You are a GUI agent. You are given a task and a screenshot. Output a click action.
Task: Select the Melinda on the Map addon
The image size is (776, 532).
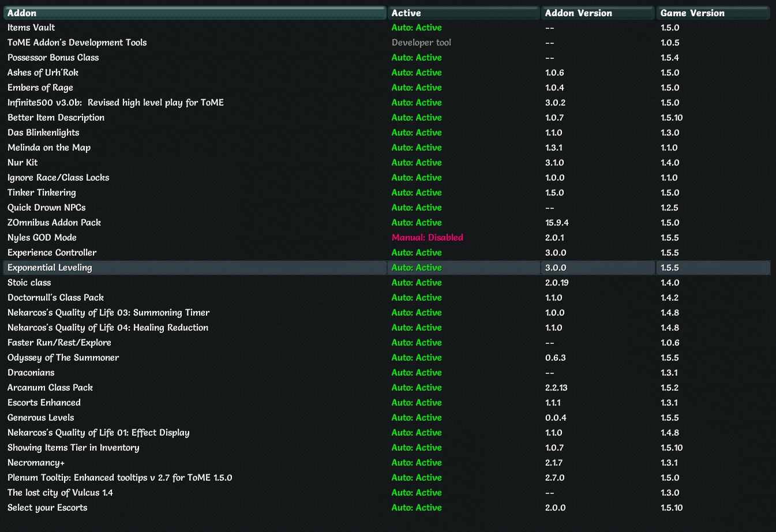point(49,148)
